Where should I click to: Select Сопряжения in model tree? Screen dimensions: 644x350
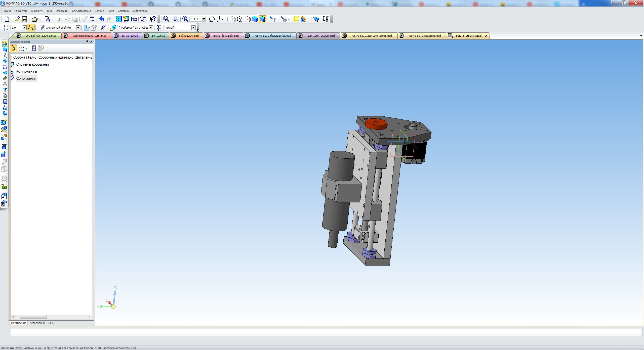[x=26, y=78]
